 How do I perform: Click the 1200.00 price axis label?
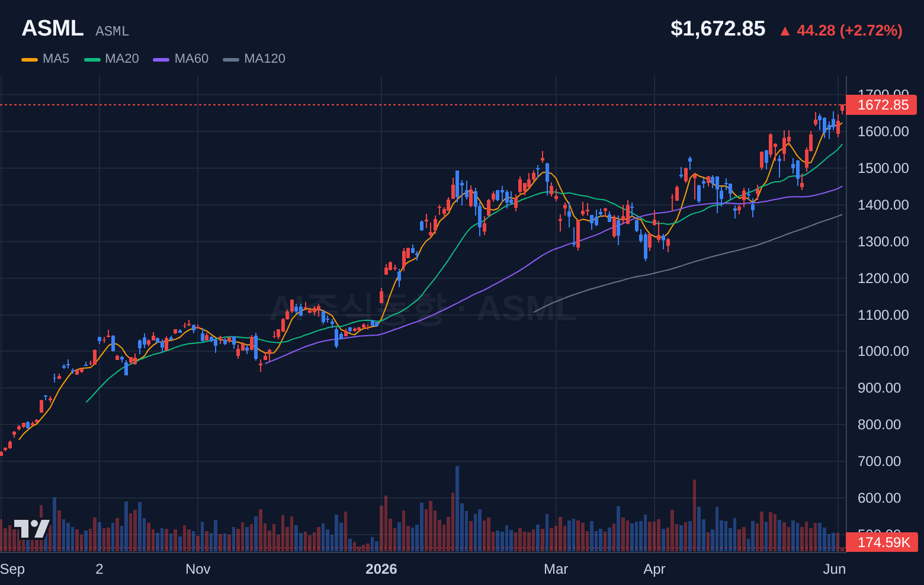[883, 278]
